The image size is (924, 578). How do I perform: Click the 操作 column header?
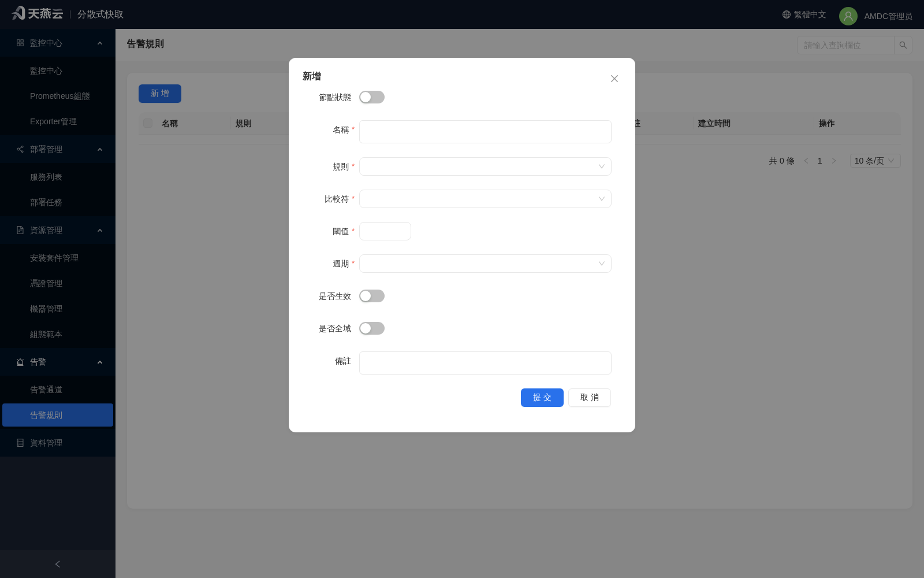coord(826,123)
